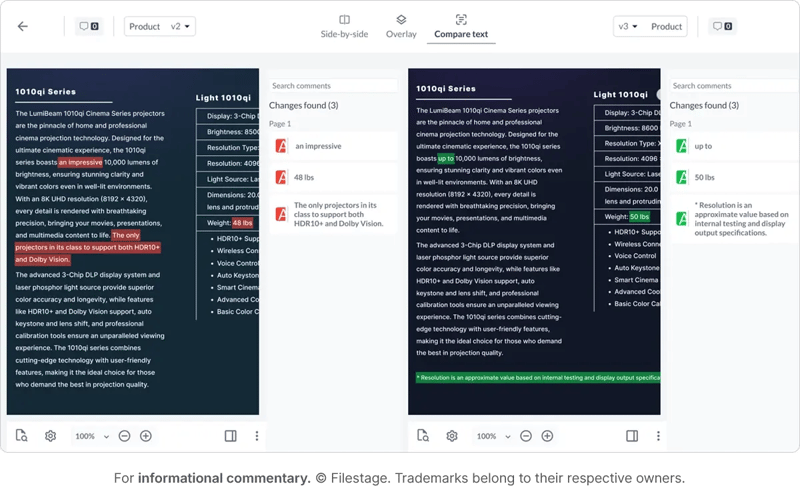Viewport: 800px width, 486px height.
Task: Click green added-text icon next to 'up to'
Action: tap(682, 146)
